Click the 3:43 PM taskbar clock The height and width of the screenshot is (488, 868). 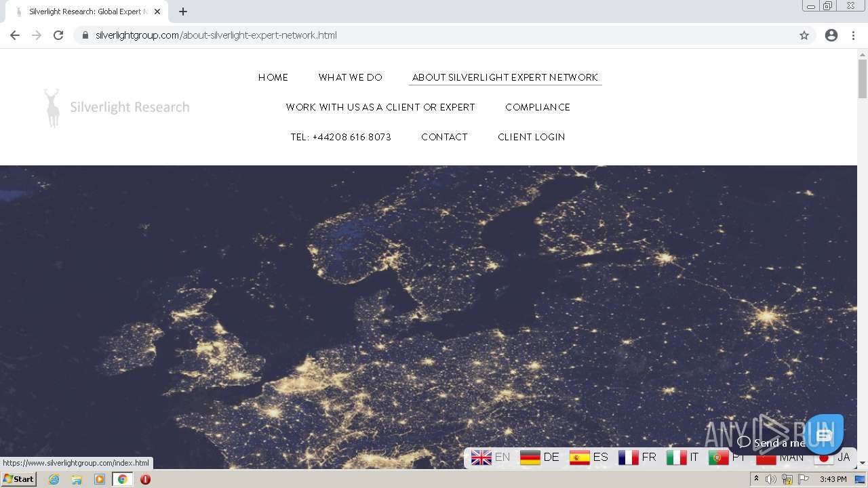point(833,479)
